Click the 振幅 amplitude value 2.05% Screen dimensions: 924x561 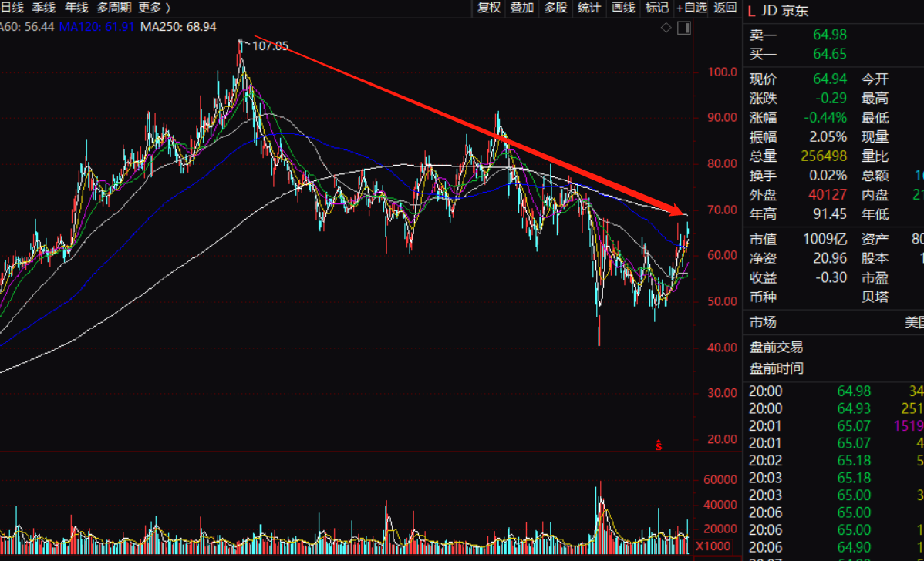tap(828, 137)
